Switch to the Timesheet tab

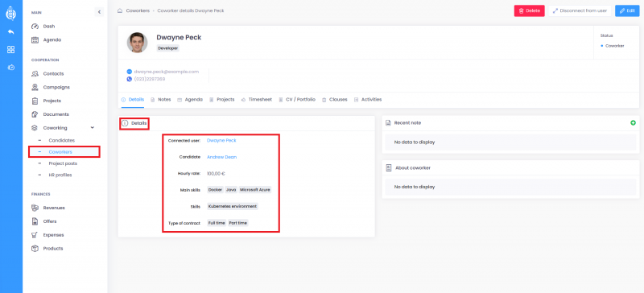[x=257, y=100]
